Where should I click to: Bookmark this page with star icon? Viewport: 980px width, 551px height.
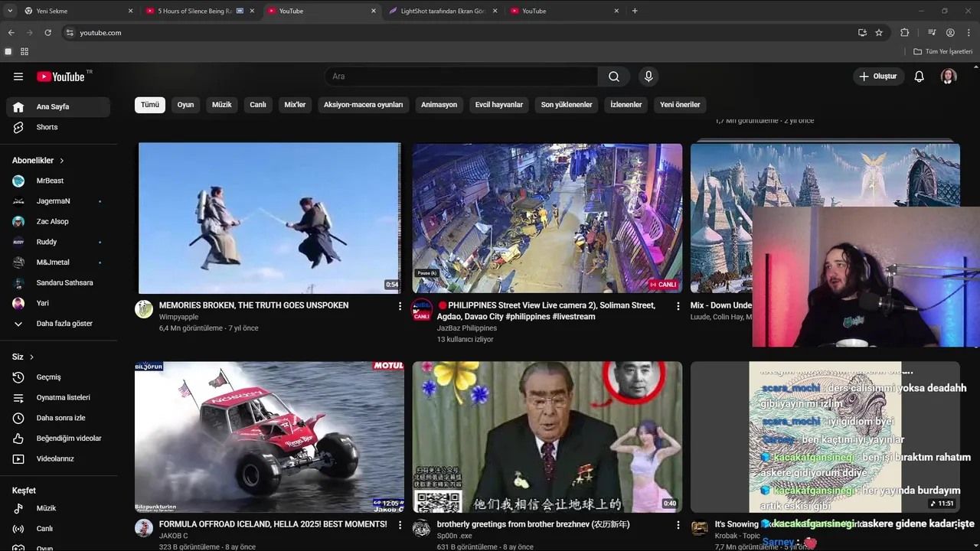pyautogui.click(x=879, y=33)
